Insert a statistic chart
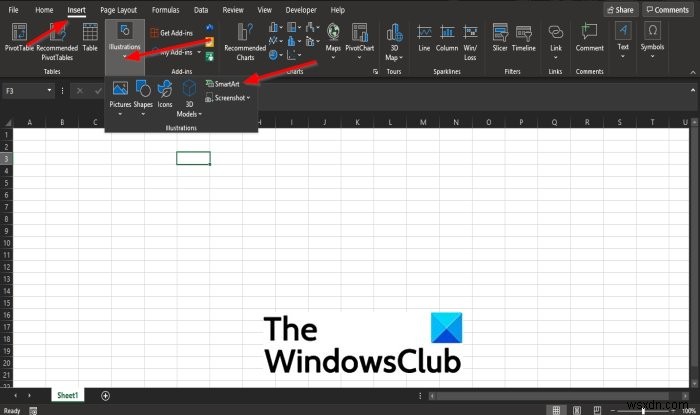 [x=293, y=41]
